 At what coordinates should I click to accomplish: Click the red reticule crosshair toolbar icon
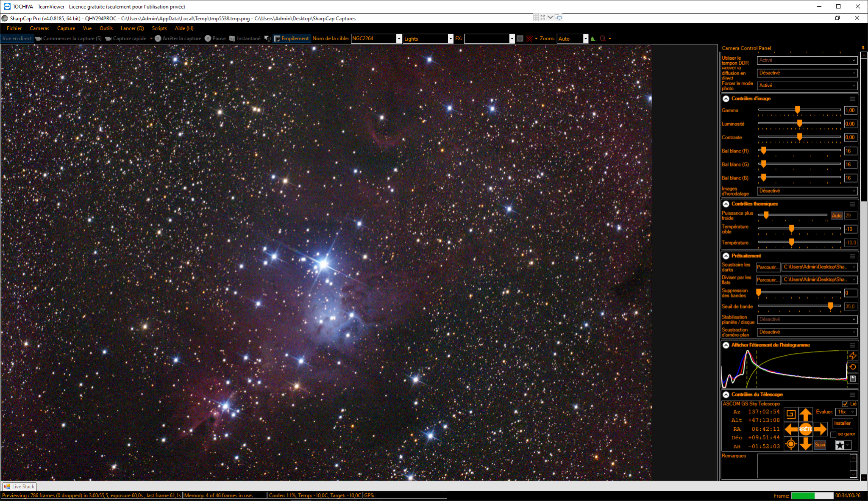click(529, 39)
